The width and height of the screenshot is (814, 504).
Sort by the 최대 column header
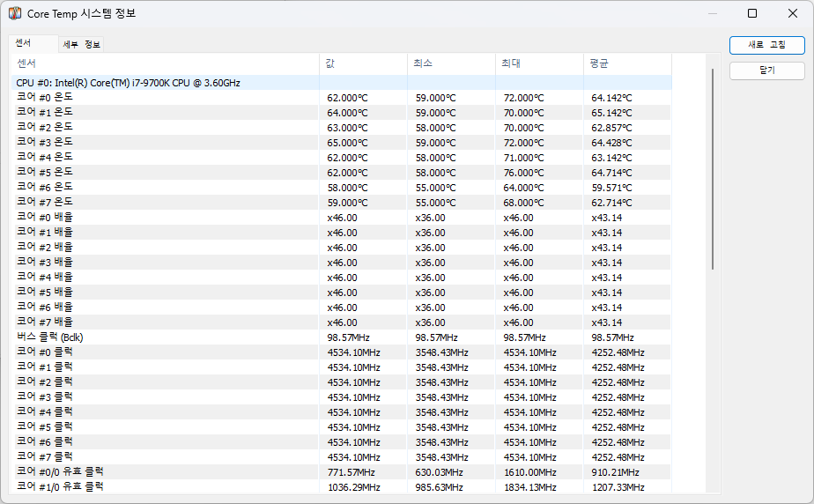539,63
